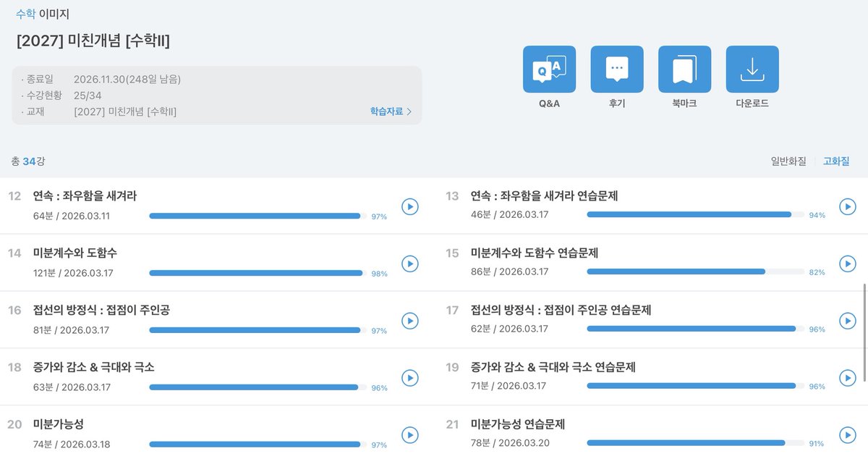
Task: Open the Q&A icon button
Action: pos(549,70)
